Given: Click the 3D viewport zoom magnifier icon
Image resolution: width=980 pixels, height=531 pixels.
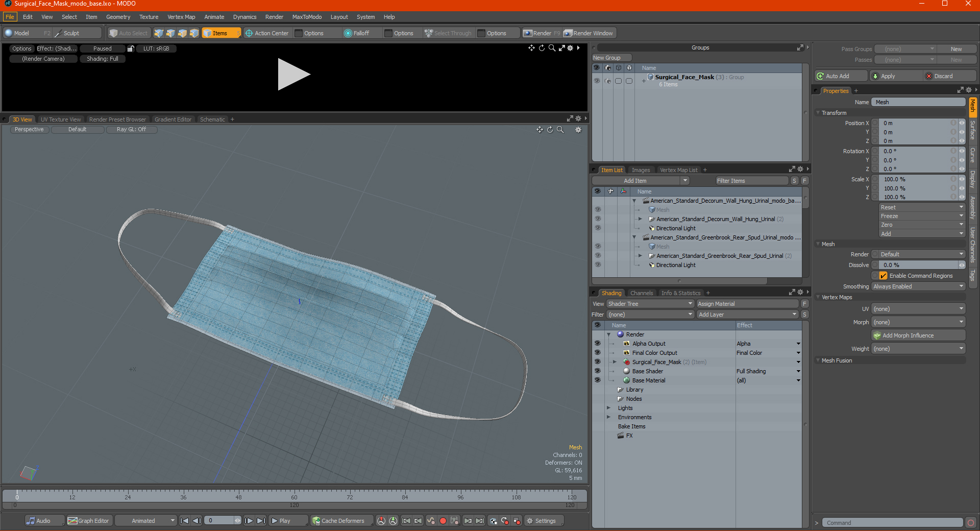Looking at the screenshot, I should (560, 130).
